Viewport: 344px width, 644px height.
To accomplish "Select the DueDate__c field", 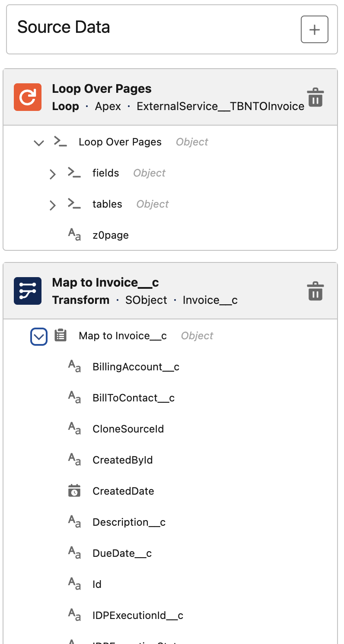I will tap(122, 553).
